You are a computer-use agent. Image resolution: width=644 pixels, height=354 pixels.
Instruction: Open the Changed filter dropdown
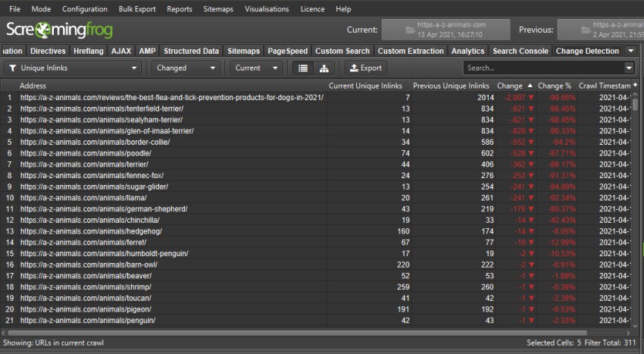(186, 68)
